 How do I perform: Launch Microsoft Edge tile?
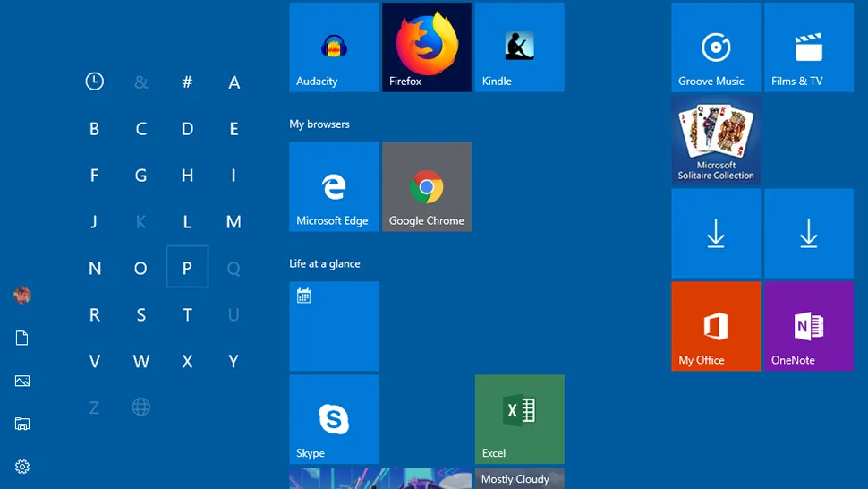point(334,186)
